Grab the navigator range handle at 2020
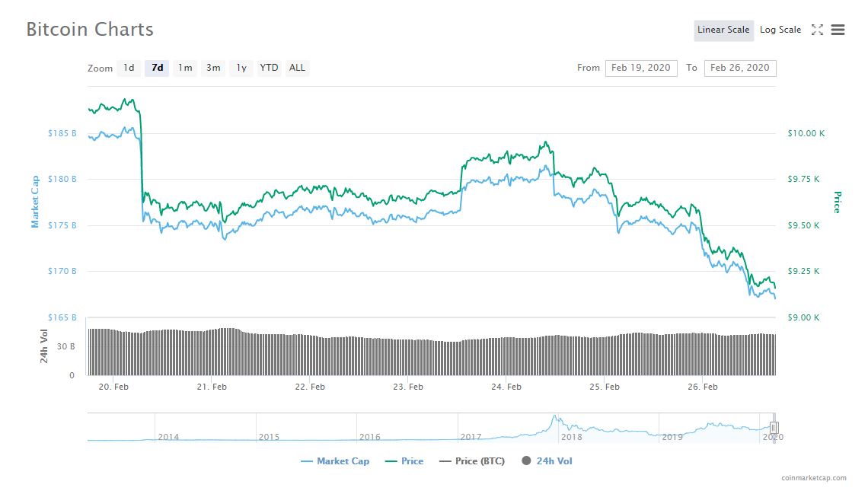Screen dimensions: 868x494 (774, 427)
